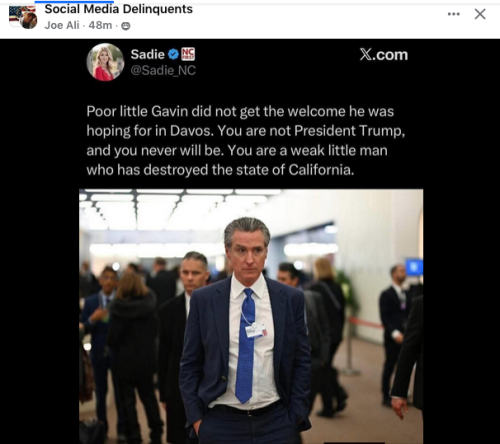Click the blue verified checkmark beside Sadie
500x444 pixels.
coord(173,54)
